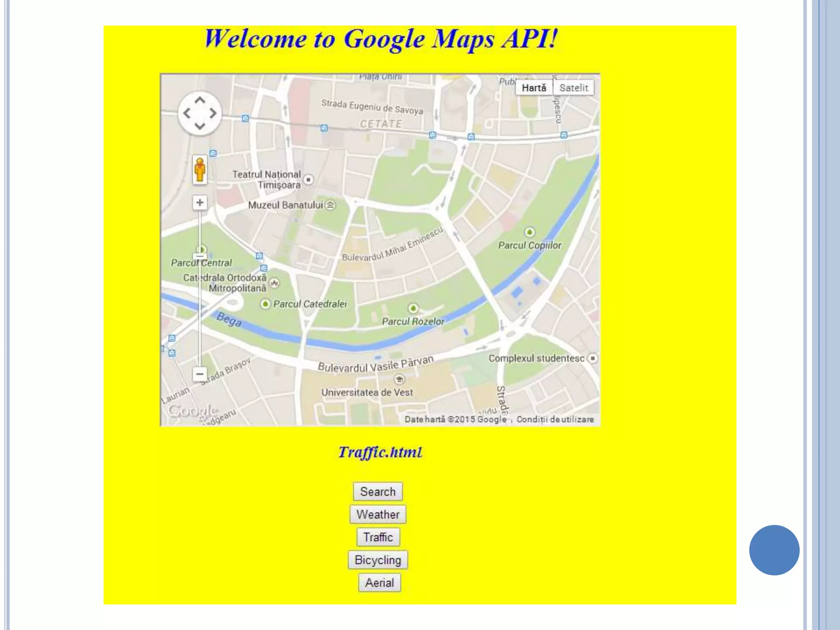
Task: Zoom out with the minus button
Action: pos(200,374)
